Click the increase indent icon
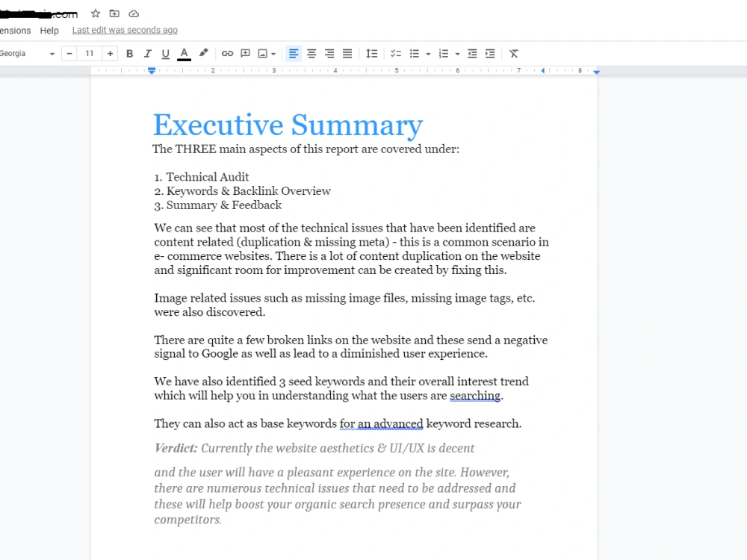747x560 pixels. tap(490, 54)
